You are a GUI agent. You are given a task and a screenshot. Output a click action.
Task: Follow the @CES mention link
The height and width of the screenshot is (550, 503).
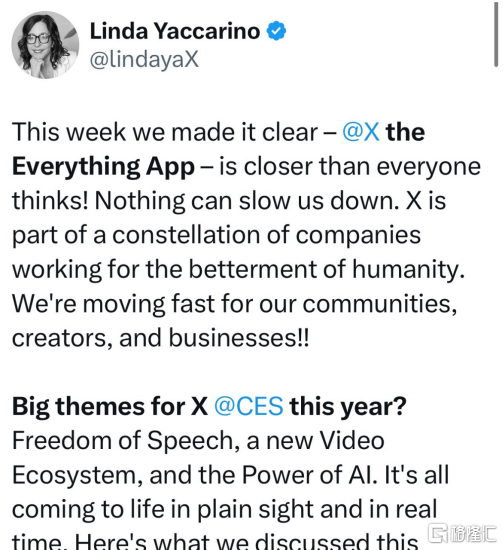click(x=248, y=406)
